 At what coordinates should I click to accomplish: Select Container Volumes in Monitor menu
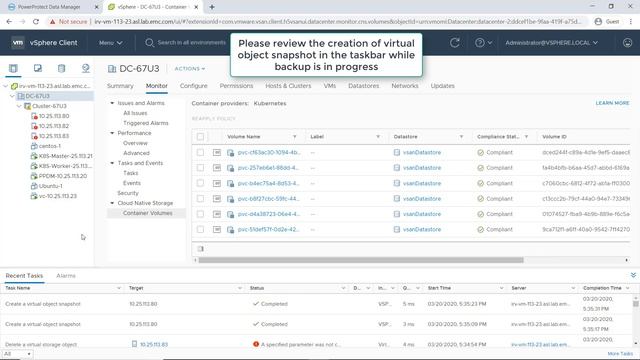147,213
